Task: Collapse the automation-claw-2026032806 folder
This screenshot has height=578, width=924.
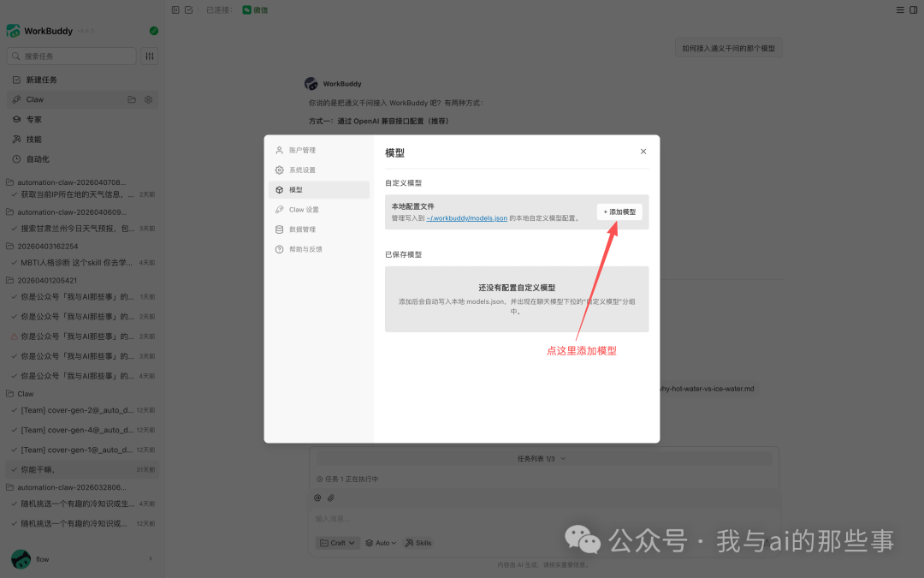Action: [66, 487]
